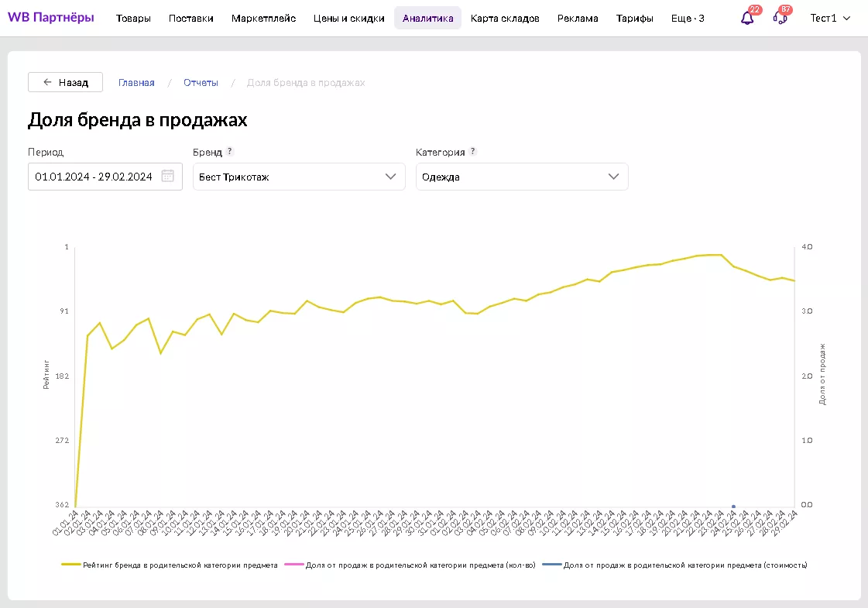Expand the Бренд dropdown showing Бест Трикотаж

[x=299, y=177]
